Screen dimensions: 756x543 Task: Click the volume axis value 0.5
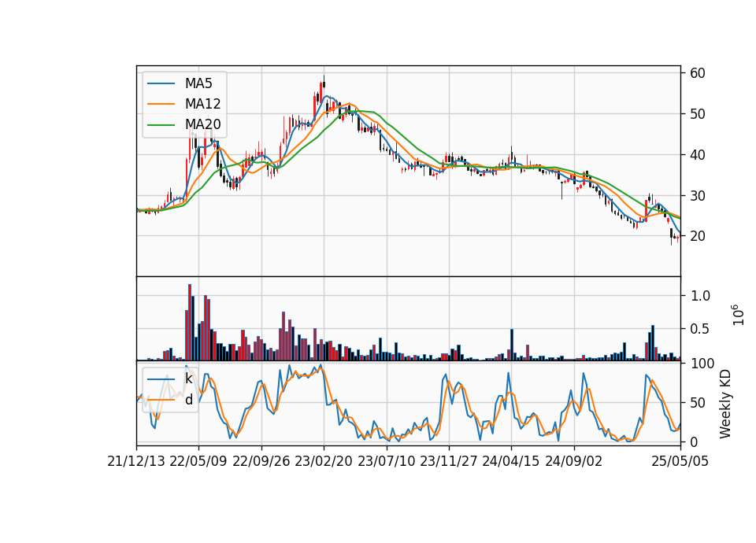tap(700, 329)
